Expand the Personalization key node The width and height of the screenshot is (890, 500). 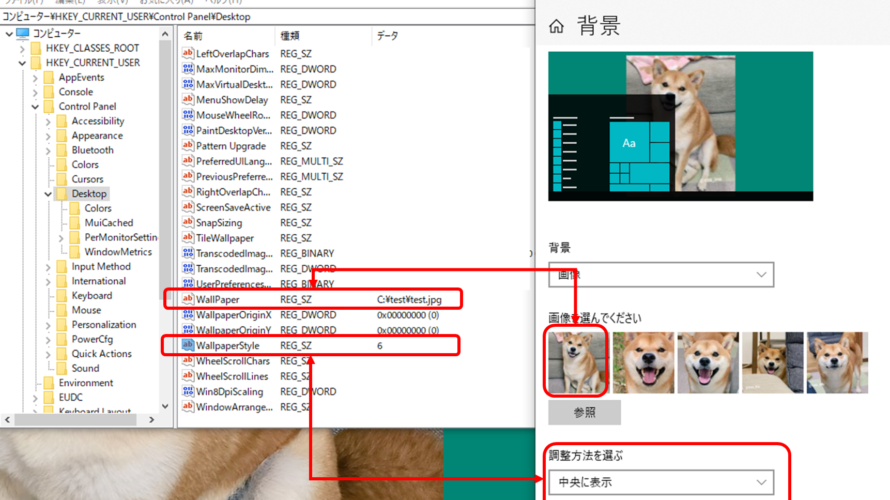tap(48, 325)
